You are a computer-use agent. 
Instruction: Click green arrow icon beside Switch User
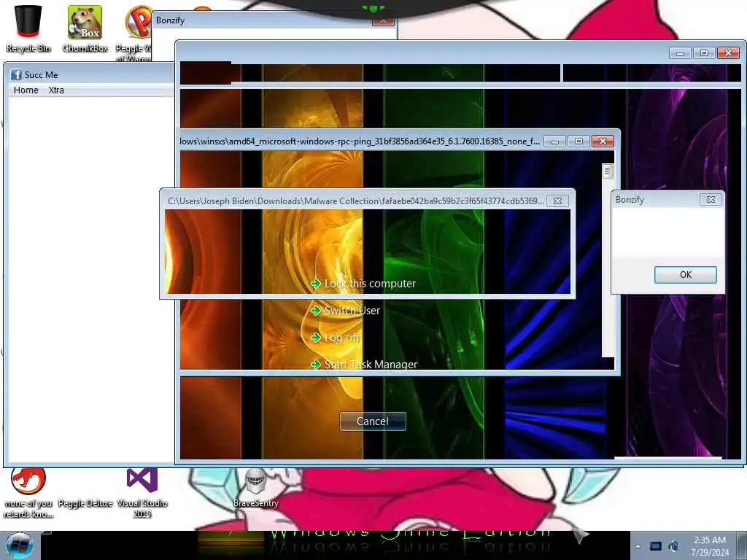pos(315,311)
